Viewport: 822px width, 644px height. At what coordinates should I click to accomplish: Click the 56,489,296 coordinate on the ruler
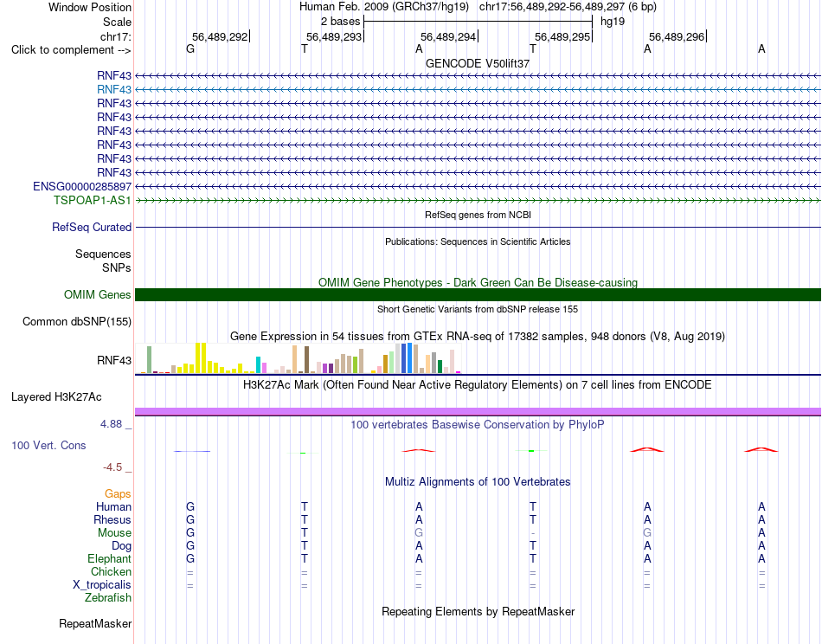pyautogui.click(x=677, y=36)
